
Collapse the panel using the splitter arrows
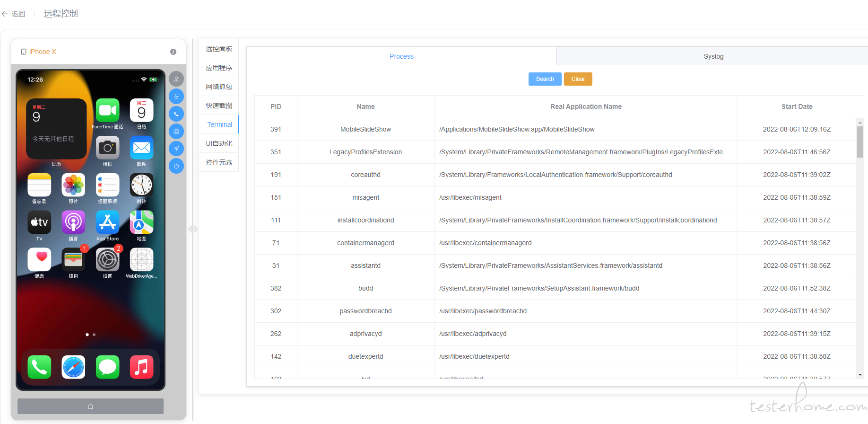193,229
